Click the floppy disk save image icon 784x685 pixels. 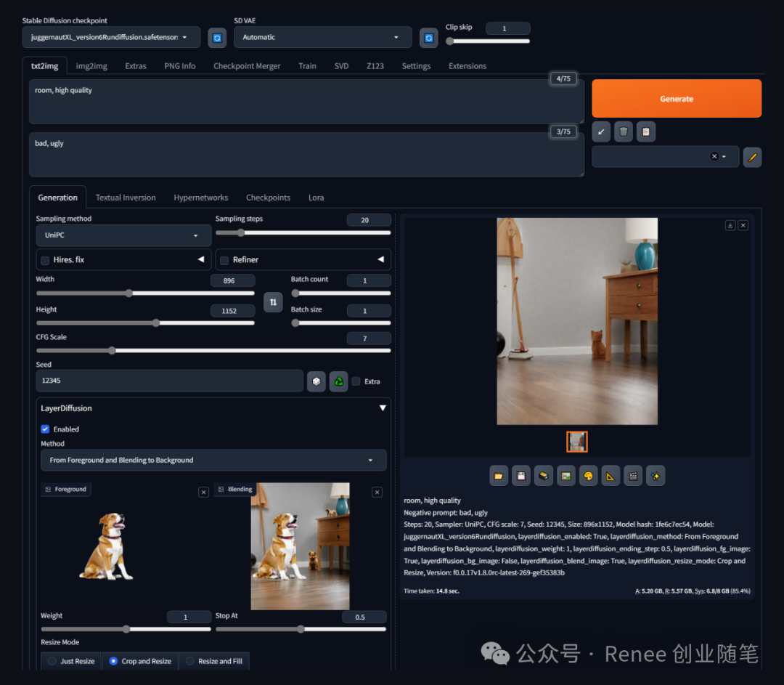coord(520,476)
